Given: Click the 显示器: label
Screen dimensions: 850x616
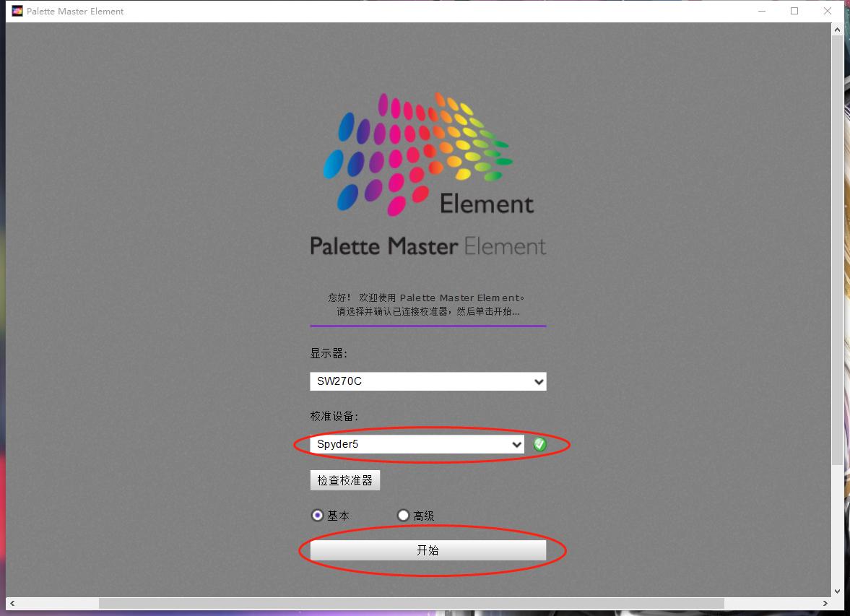Looking at the screenshot, I should pyautogui.click(x=329, y=354).
